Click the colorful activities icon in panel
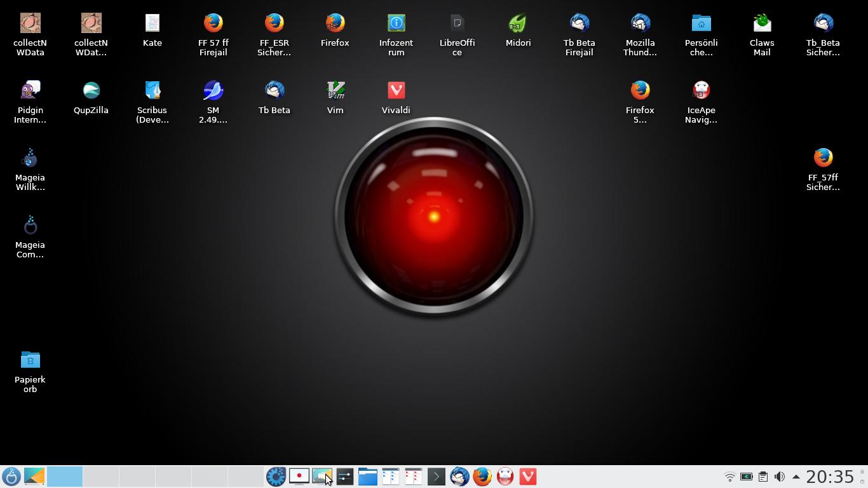The image size is (868, 488). pyautogui.click(x=34, y=477)
